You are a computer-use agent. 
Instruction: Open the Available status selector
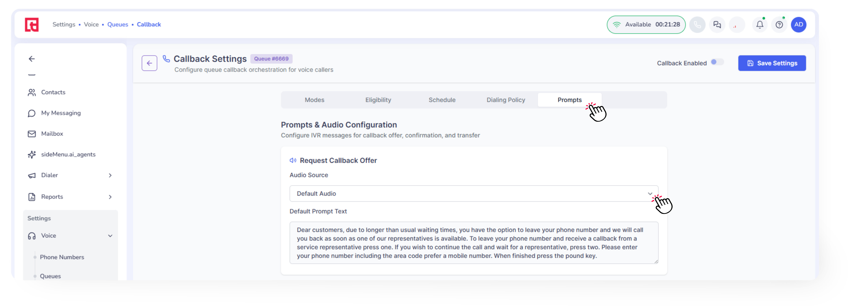tap(646, 25)
